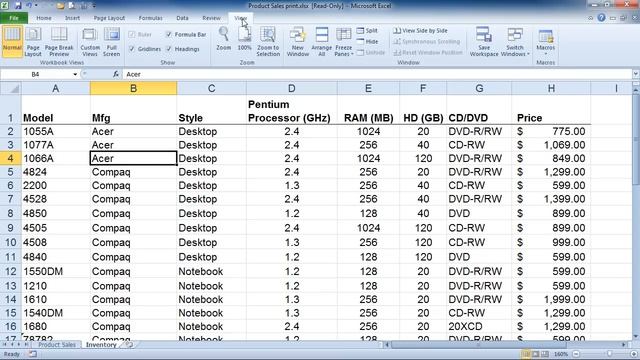This screenshot has height=360, width=640.
Task: Click Normal view icon in status bar
Action: pyautogui.click(x=526, y=354)
